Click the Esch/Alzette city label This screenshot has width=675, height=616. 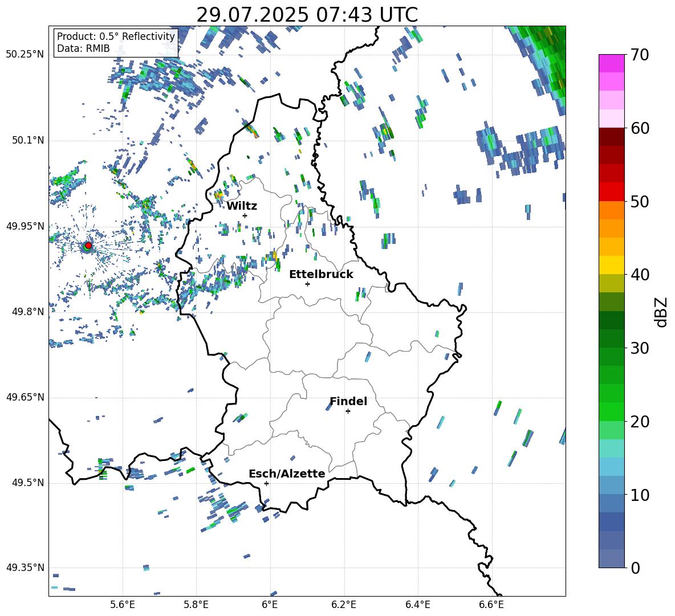(x=287, y=474)
